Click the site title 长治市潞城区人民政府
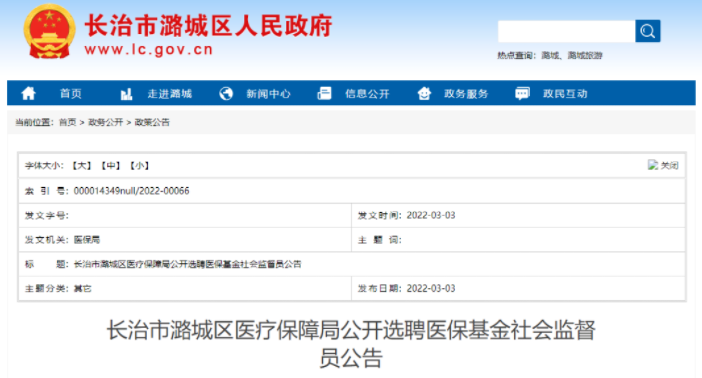Screen dimensions: 702x378 point(209,25)
